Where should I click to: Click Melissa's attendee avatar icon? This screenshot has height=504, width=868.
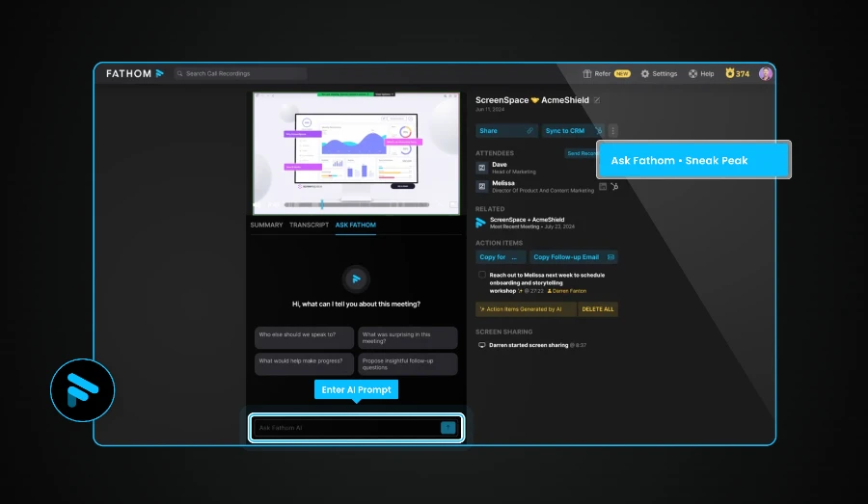(481, 186)
